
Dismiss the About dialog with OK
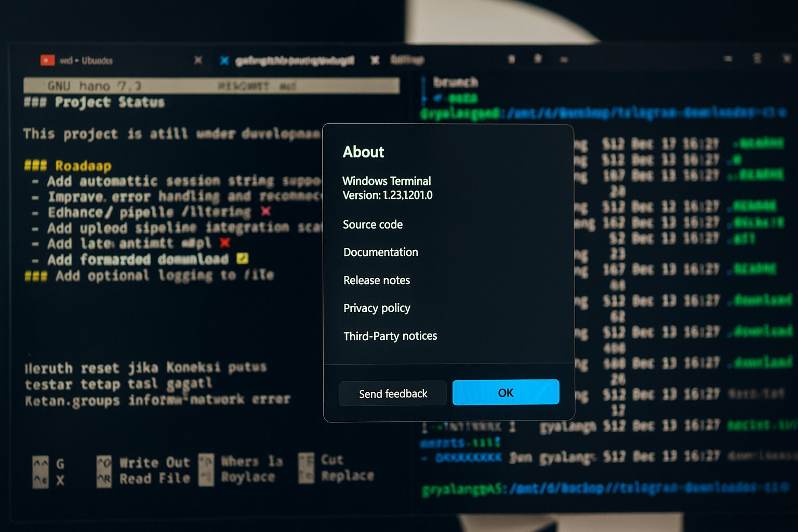[506, 393]
